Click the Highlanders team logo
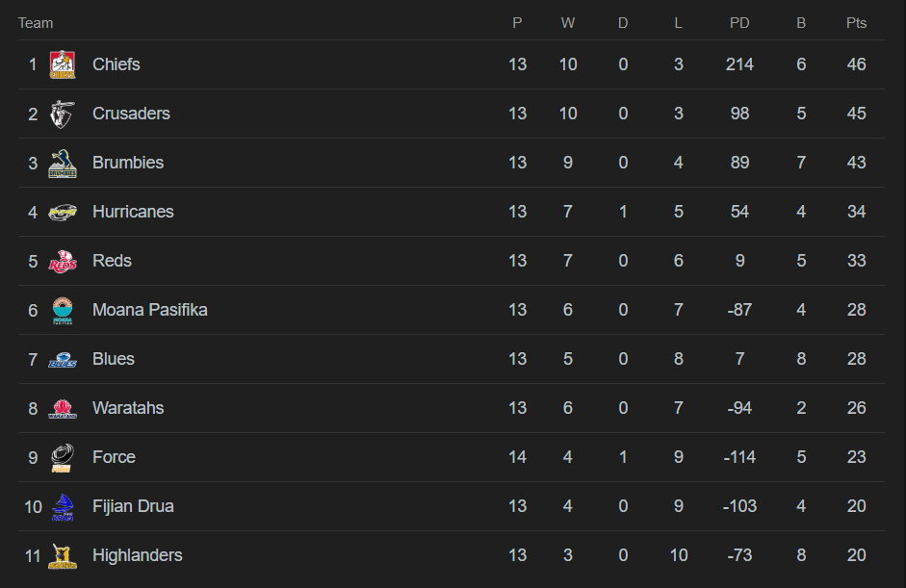 63,555
